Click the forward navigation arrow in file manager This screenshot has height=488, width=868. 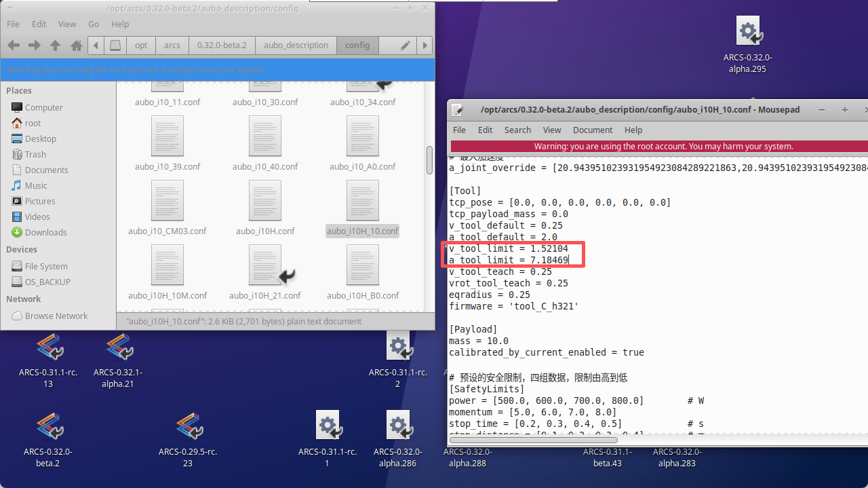tap(34, 45)
